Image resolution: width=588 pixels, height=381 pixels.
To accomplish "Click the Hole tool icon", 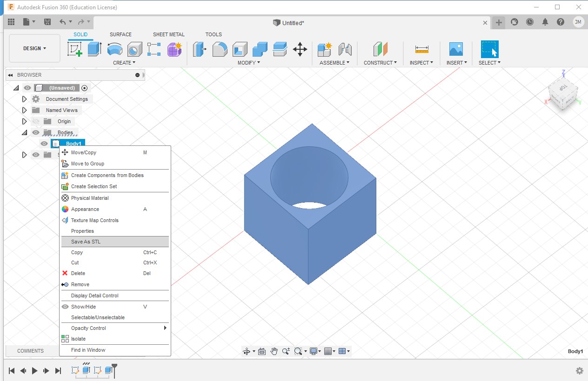I will 134,49.
